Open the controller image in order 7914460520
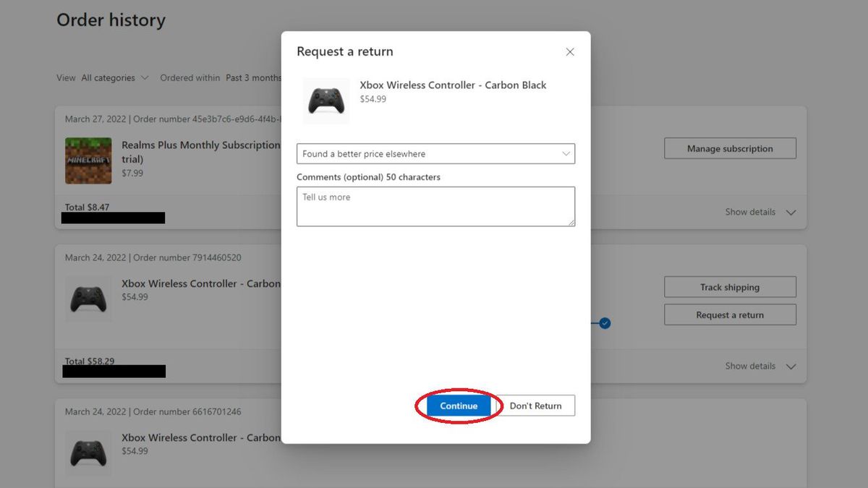The height and width of the screenshot is (488, 868). (x=88, y=298)
